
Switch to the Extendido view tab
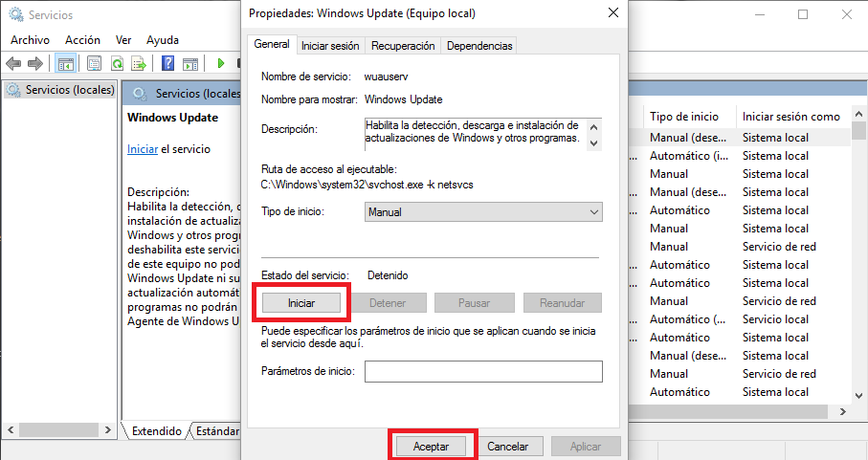[x=157, y=431]
